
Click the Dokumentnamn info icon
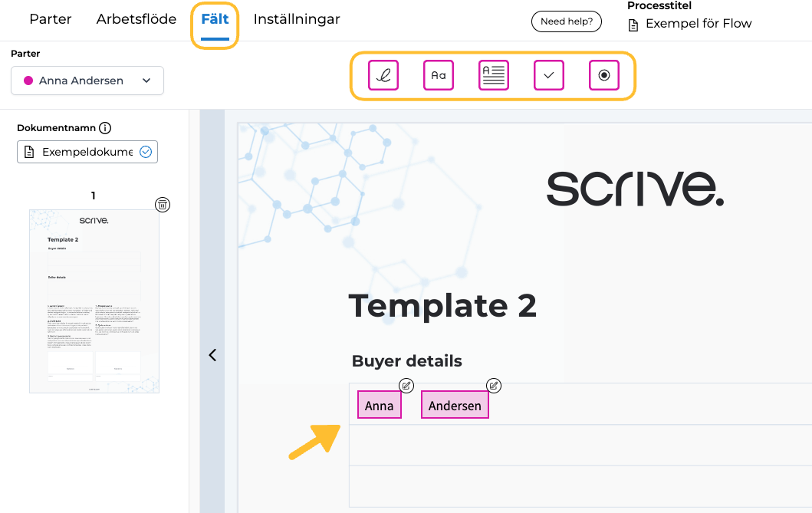tap(105, 128)
